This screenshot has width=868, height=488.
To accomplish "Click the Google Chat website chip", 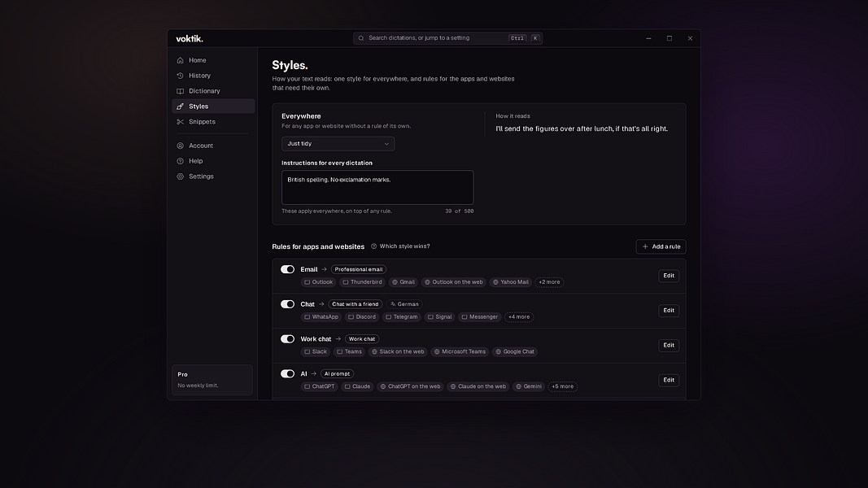I will [x=515, y=352].
